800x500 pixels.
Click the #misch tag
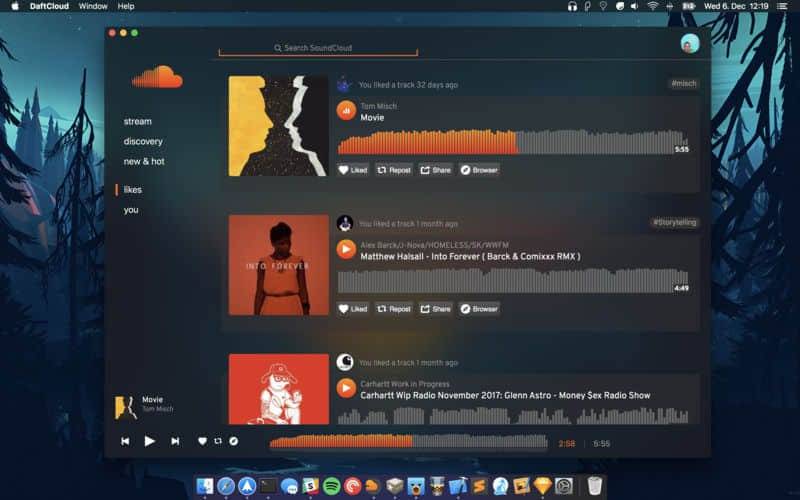coord(684,84)
